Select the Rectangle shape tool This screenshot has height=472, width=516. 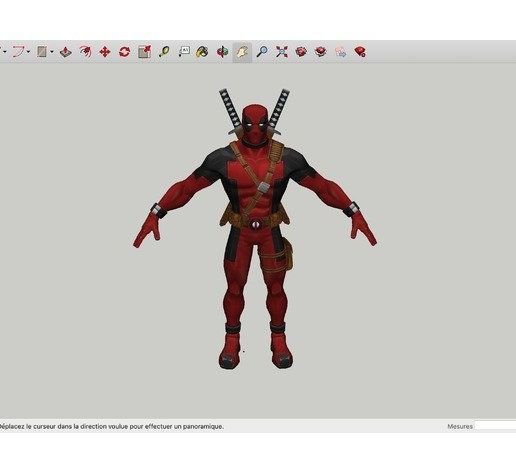point(42,52)
